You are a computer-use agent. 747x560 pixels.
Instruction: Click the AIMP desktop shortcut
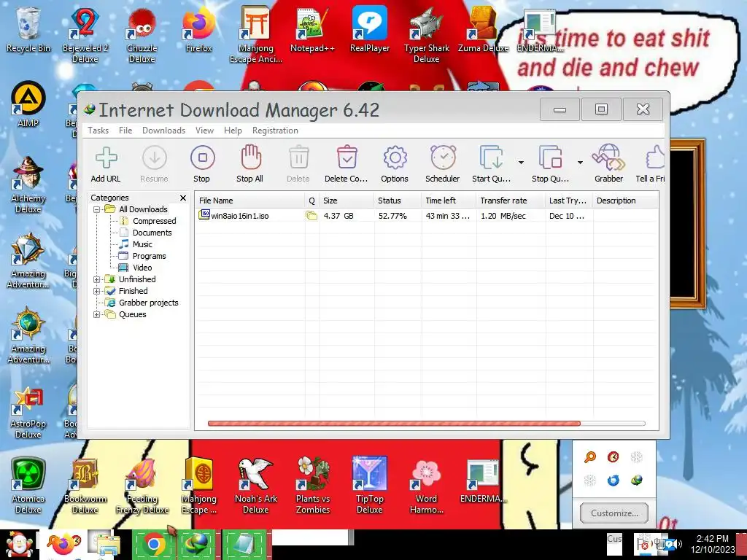point(28,105)
